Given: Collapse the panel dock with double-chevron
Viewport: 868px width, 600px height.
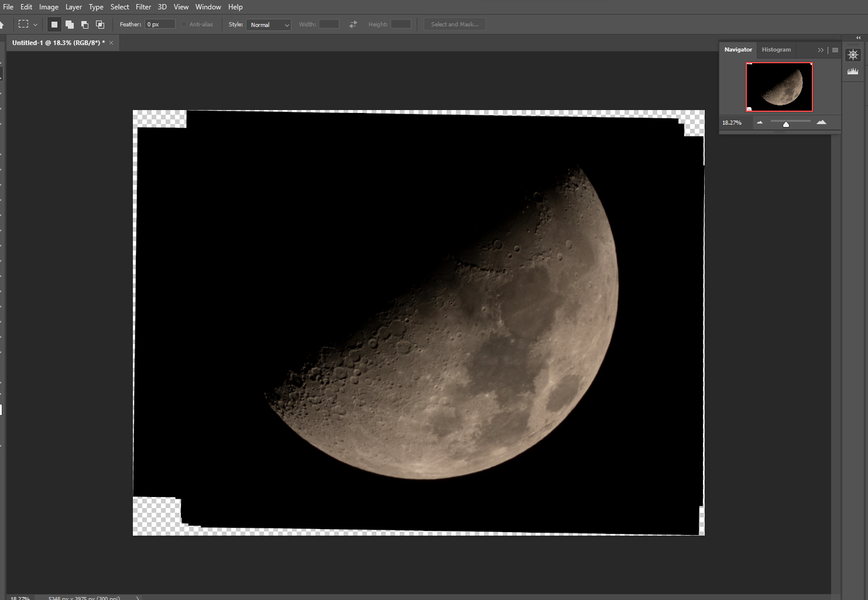Looking at the screenshot, I should coord(858,37).
